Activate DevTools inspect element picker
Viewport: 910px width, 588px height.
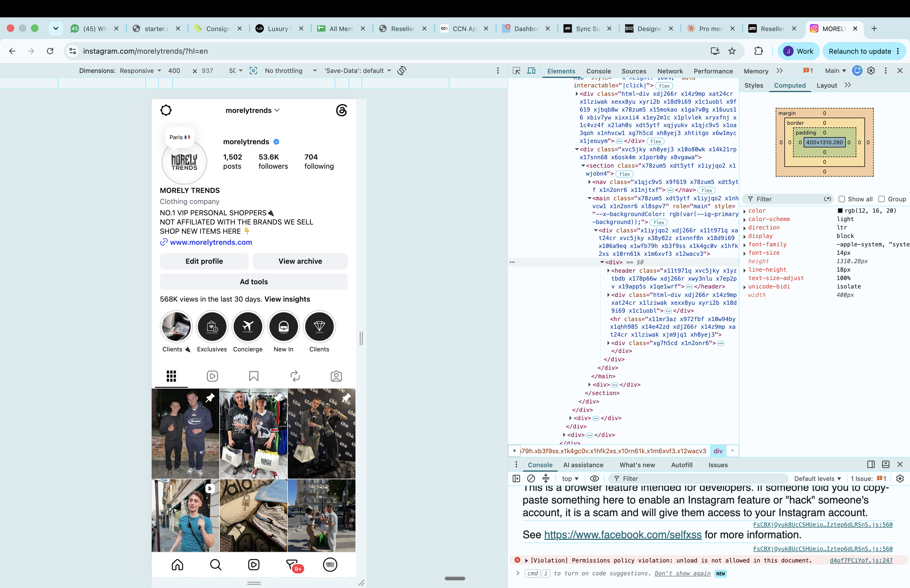click(516, 71)
